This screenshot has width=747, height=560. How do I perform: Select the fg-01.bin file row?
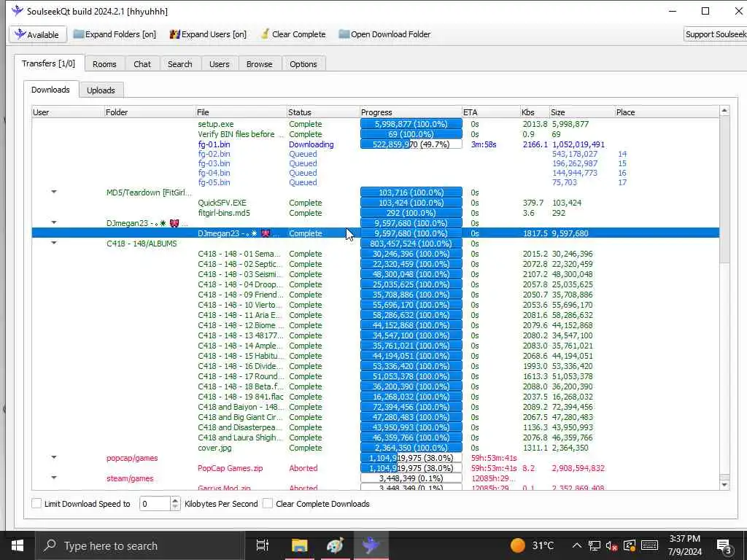pyautogui.click(x=376, y=144)
